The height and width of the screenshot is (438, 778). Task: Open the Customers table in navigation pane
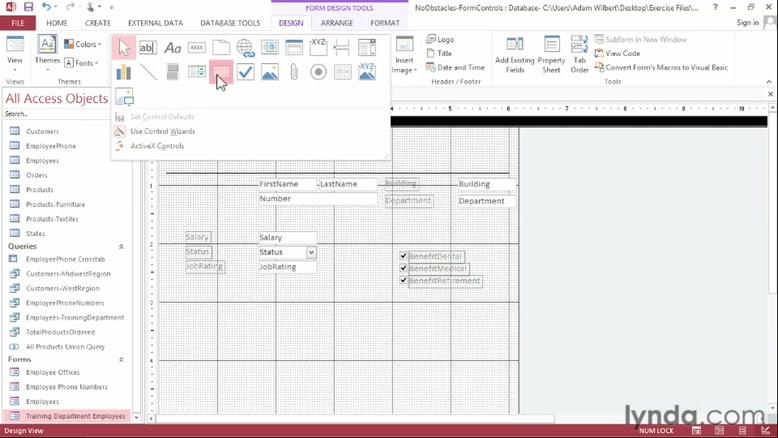42,131
